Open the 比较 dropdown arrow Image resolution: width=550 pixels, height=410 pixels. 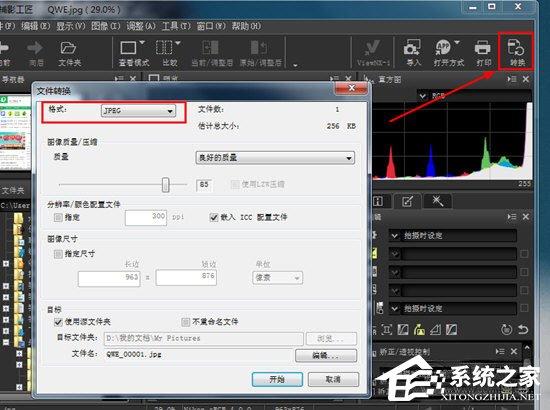click(178, 43)
